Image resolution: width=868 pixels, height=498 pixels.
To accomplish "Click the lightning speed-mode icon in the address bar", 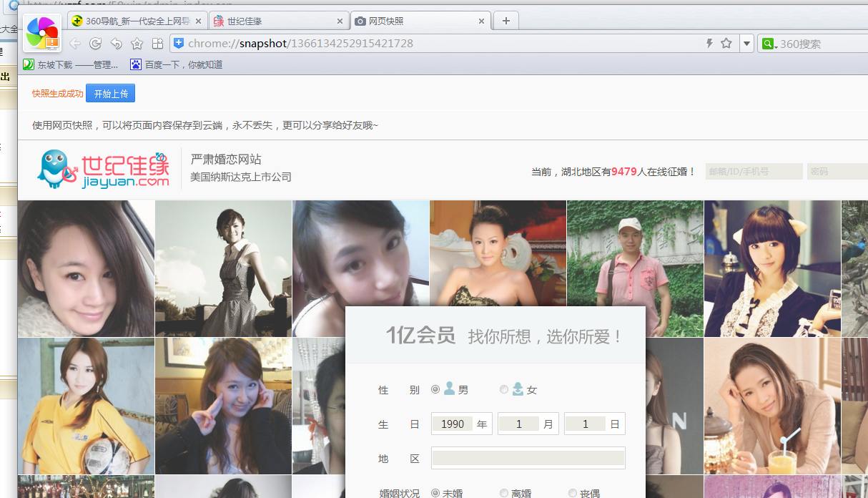I will click(x=709, y=44).
